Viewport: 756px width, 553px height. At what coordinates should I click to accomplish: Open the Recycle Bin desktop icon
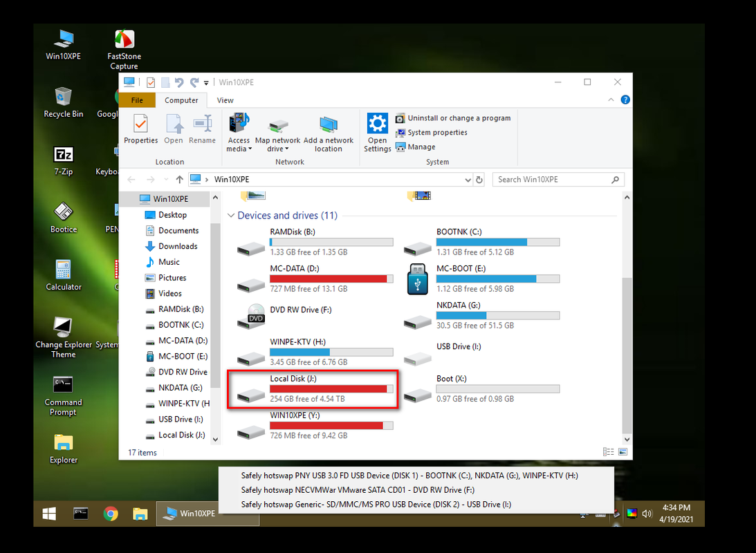63,102
